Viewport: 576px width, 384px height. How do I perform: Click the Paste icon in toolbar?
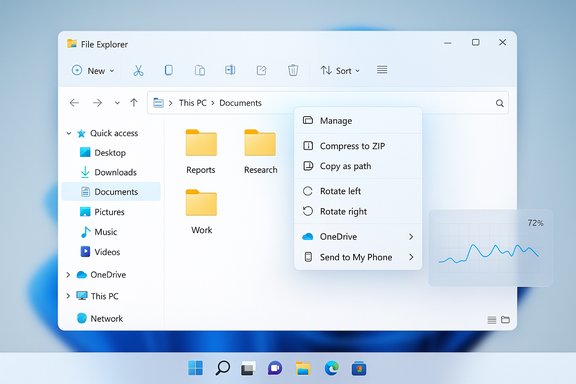point(200,70)
